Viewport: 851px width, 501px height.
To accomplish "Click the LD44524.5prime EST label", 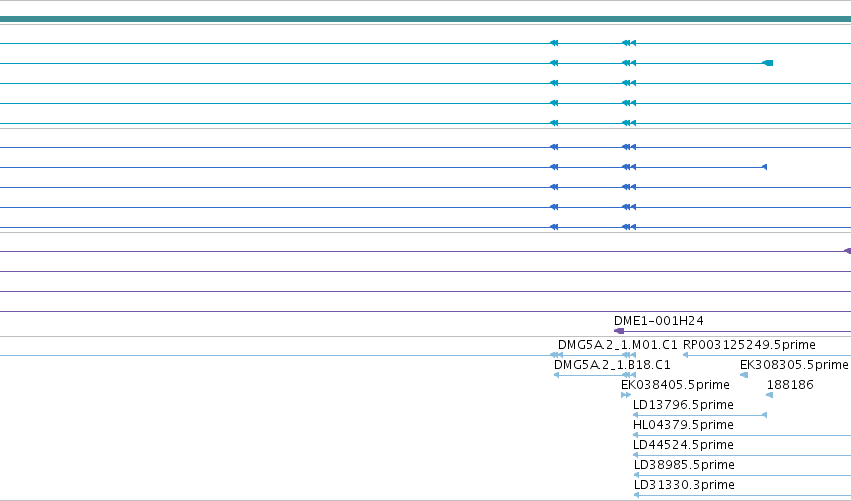I will [x=683, y=445].
